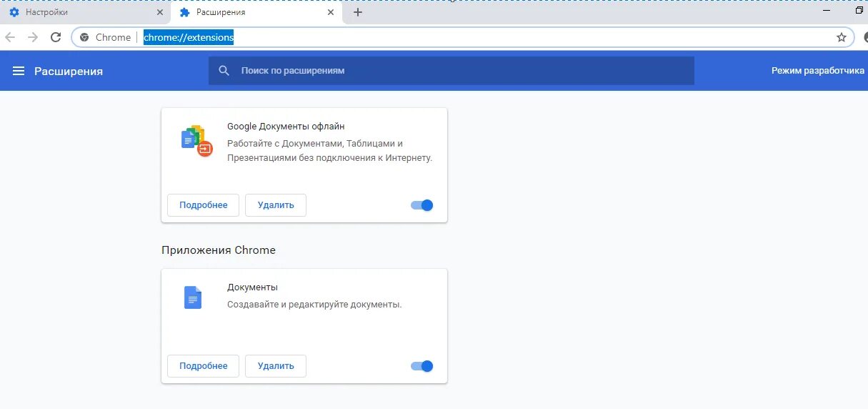
Task: Click the Создавайте и редактируйте документы text
Action: pyautogui.click(x=314, y=304)
